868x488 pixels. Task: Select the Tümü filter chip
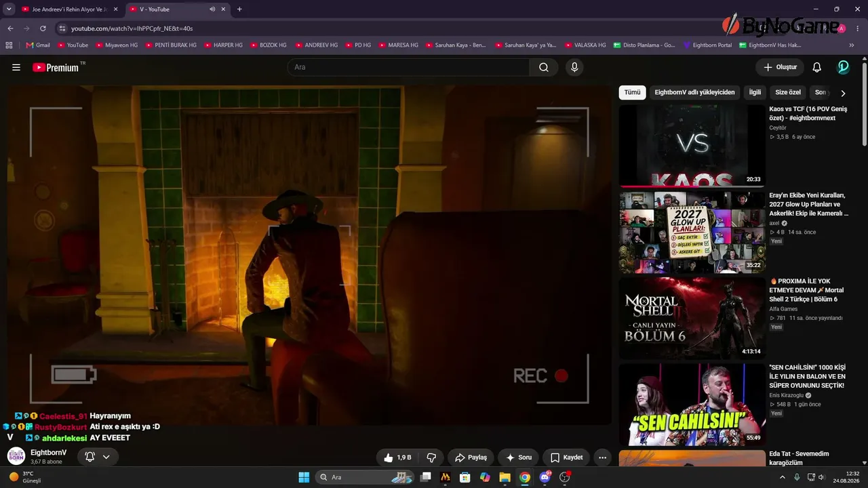[x=632, y=92]
